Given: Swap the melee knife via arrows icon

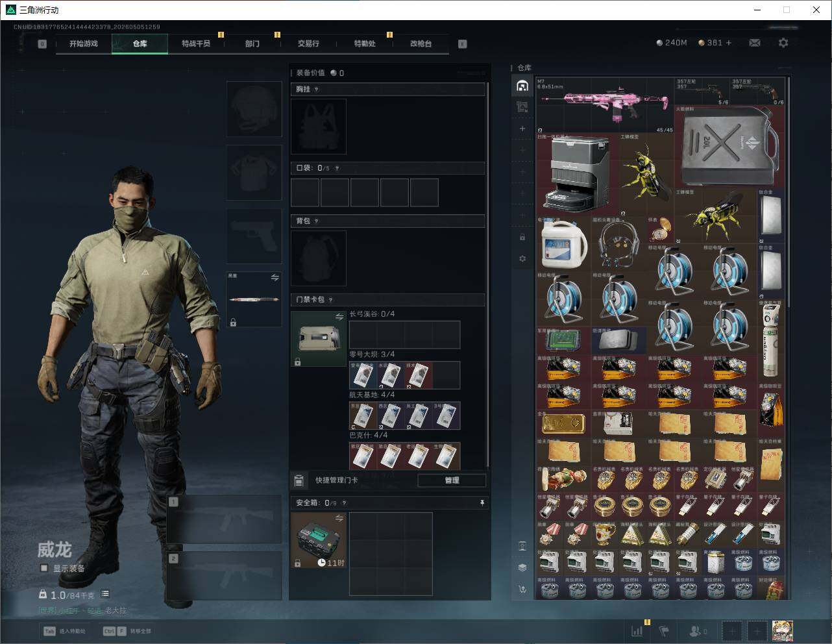Looking at the screenshot, I should tap(275, 278).
